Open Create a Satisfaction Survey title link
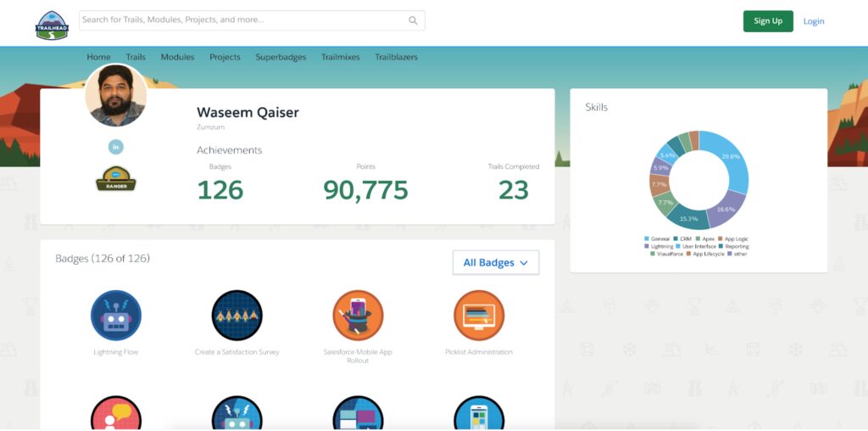The width and height of the screenshot is (868, 431). 237,352
